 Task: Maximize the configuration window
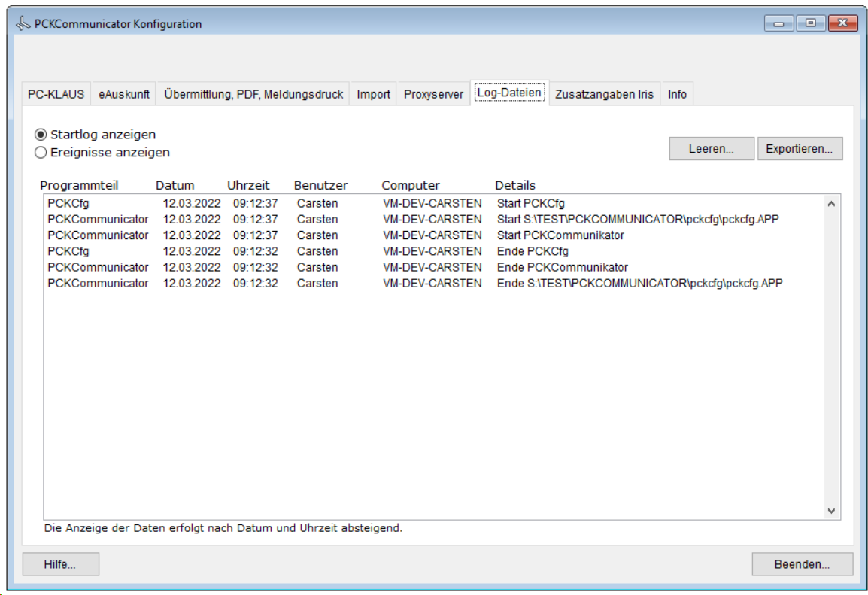click(x=810, y=23)
